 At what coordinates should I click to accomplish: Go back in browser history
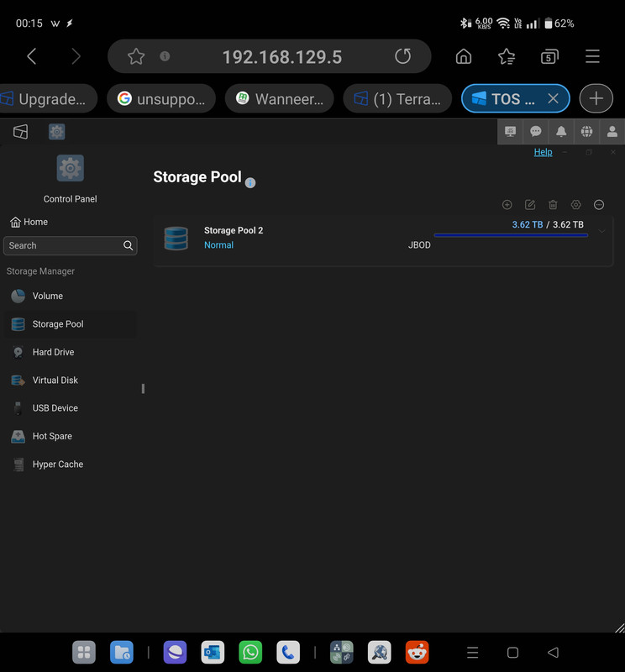(x=32, y=56)
